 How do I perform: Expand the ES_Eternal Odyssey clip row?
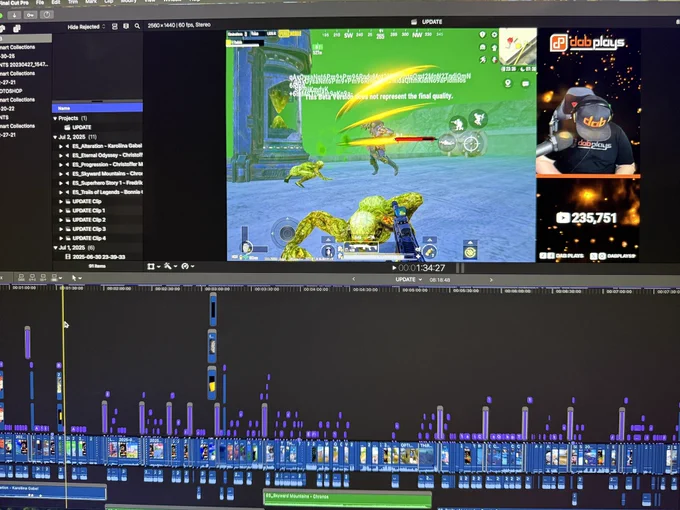click(x=61, y=155)
